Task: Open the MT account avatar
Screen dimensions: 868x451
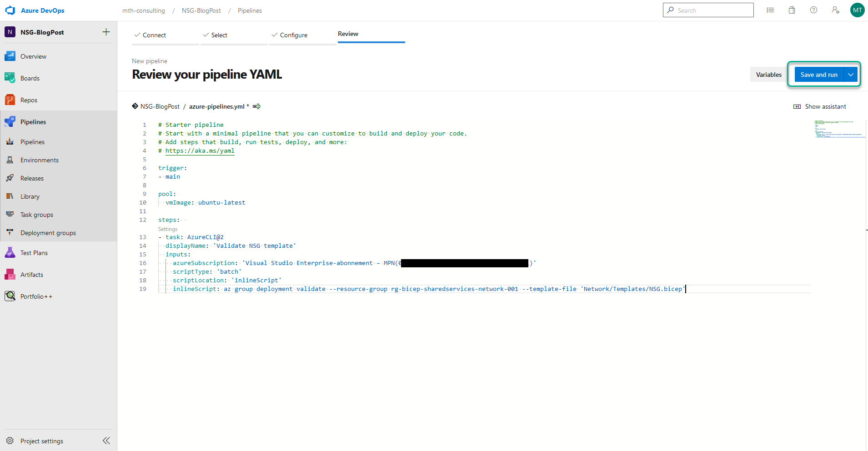Action: coord(858,10)
